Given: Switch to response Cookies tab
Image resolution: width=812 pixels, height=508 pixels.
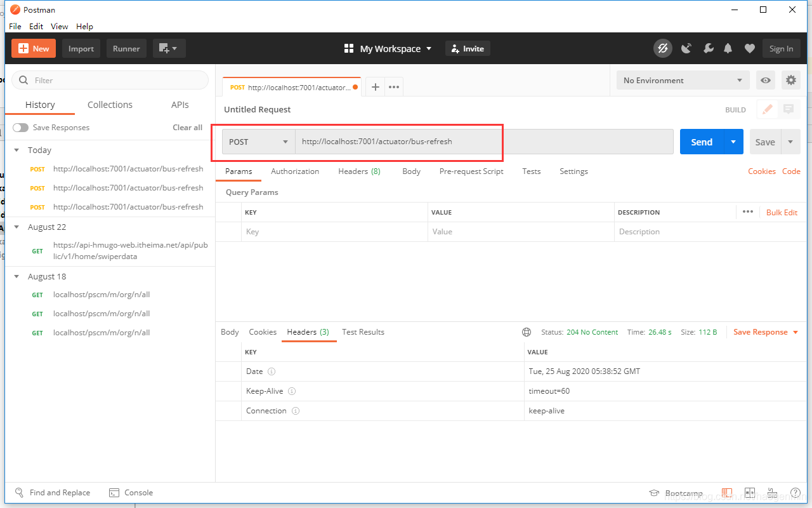Looking at the screenshot, I should (263, 332).
